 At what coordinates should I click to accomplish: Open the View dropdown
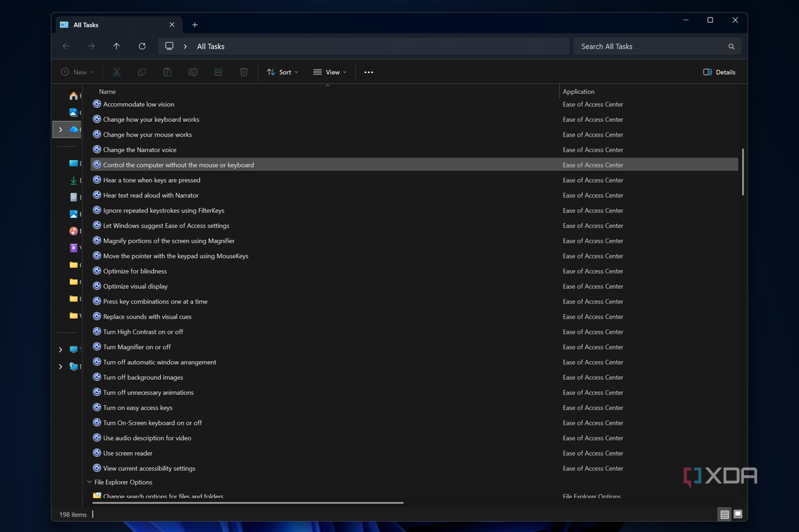pos(330,72)
